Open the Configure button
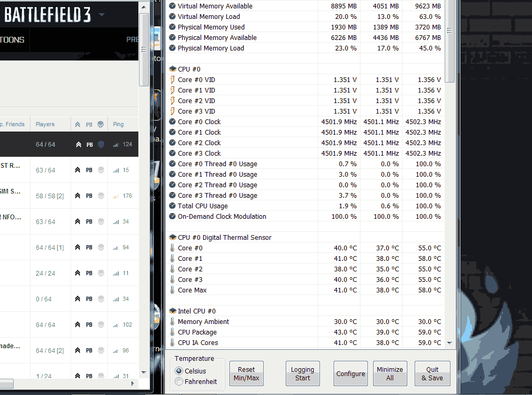 point(350,373)
